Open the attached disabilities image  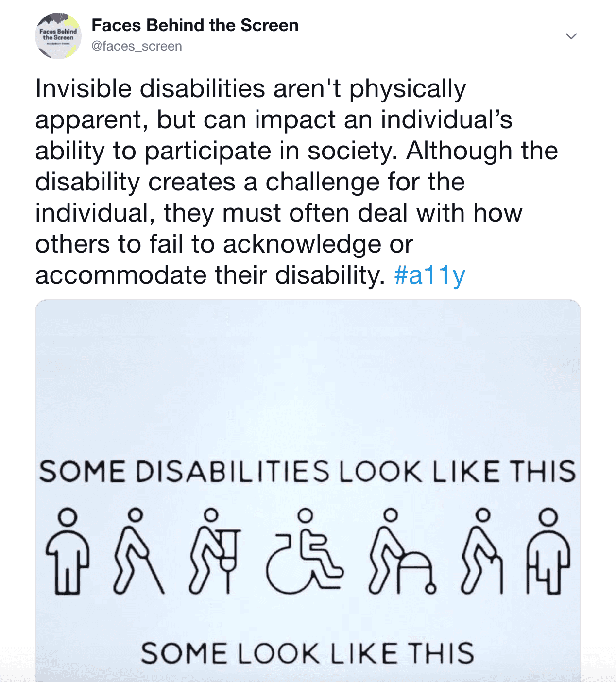[308, 491]
